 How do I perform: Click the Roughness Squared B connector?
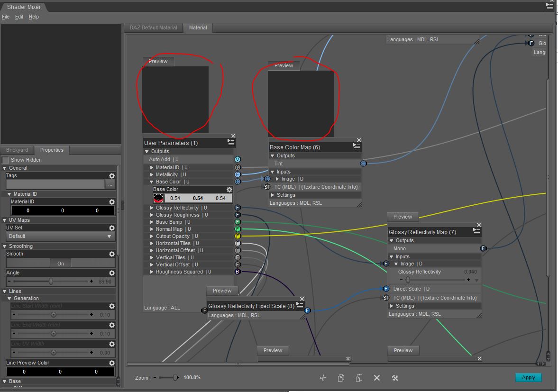pos(238,272)
